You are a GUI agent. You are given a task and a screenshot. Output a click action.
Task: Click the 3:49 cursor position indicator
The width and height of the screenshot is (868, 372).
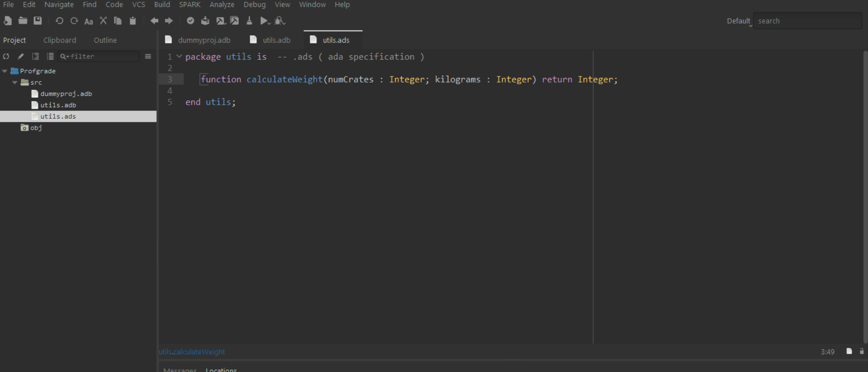pyautogui.click(x=827, y=352)
